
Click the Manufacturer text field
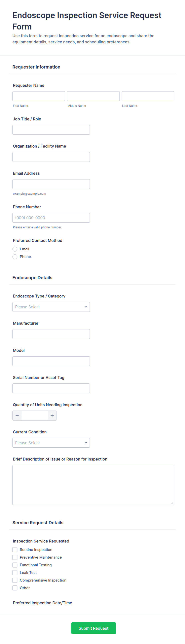51,334
